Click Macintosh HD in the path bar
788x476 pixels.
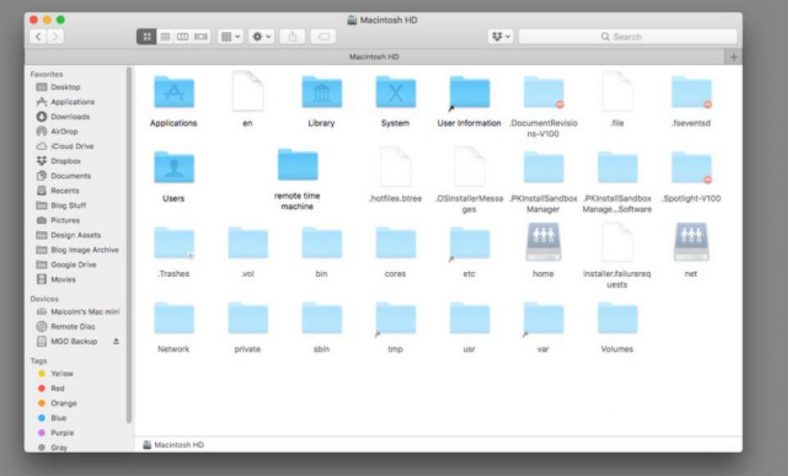(x=173, y=445)
